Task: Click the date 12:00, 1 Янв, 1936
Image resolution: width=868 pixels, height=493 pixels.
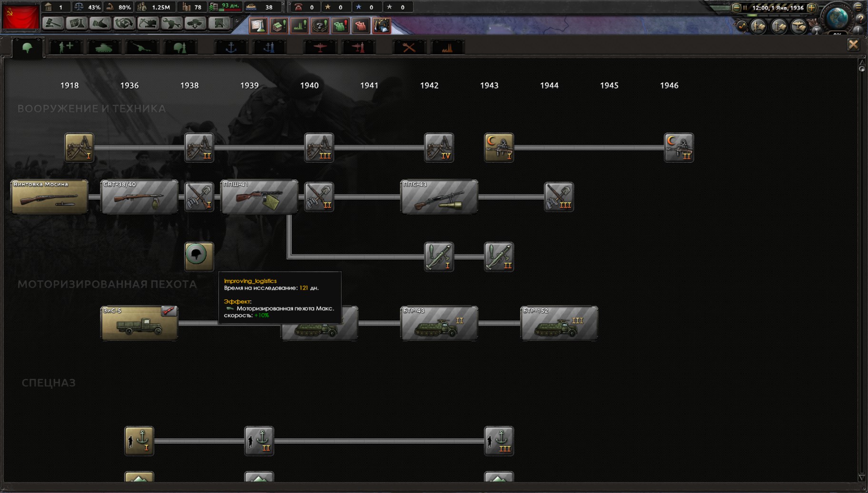Action: 778,8
